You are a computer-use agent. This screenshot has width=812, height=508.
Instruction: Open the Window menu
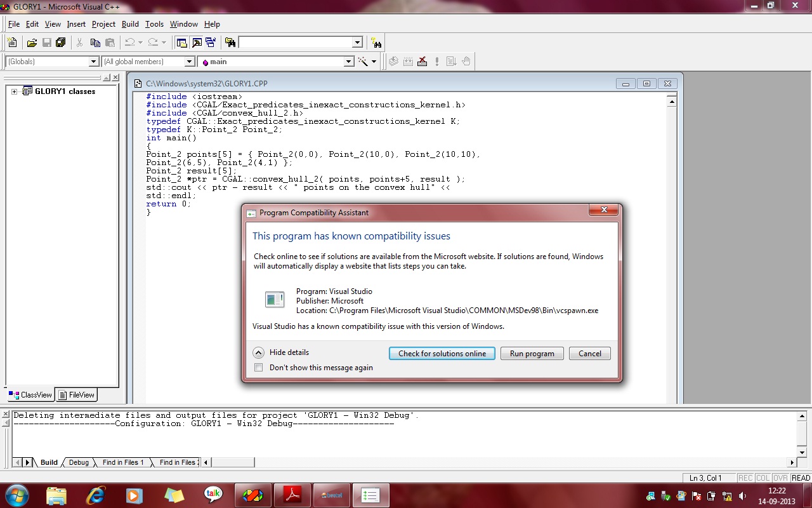click(x=184, y=24)
